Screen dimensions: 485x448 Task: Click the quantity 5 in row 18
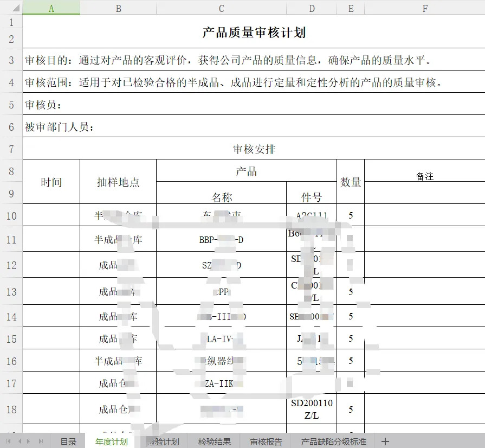pos(351,409)
